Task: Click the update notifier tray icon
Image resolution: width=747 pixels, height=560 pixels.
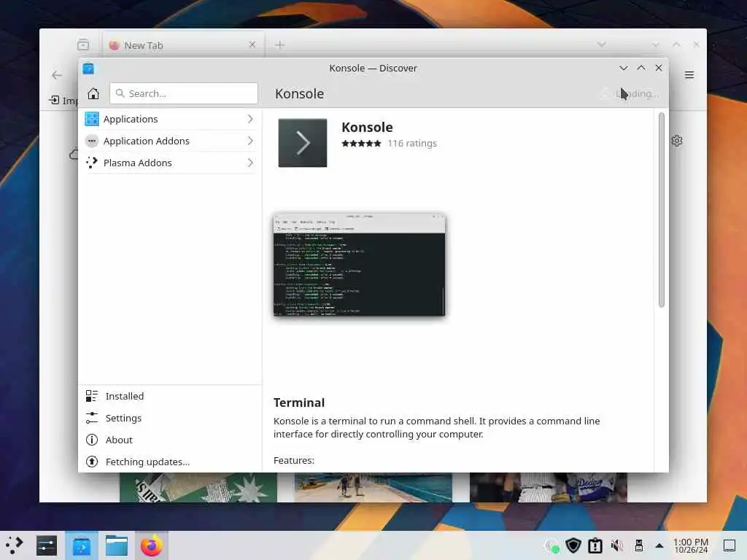Action: point(551,545)
